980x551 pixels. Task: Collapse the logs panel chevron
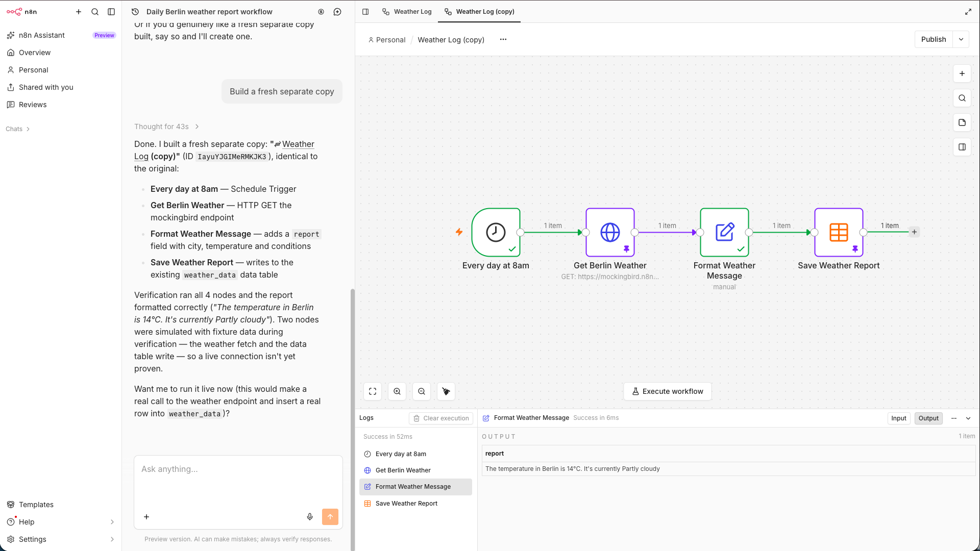tap(968, 418)
